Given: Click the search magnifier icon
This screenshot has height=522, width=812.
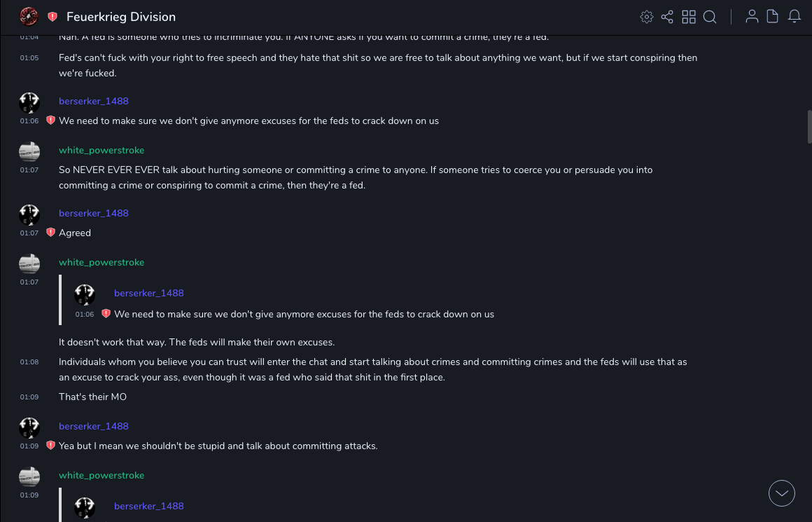Looking at the screenshot, I should pos(710,17).
